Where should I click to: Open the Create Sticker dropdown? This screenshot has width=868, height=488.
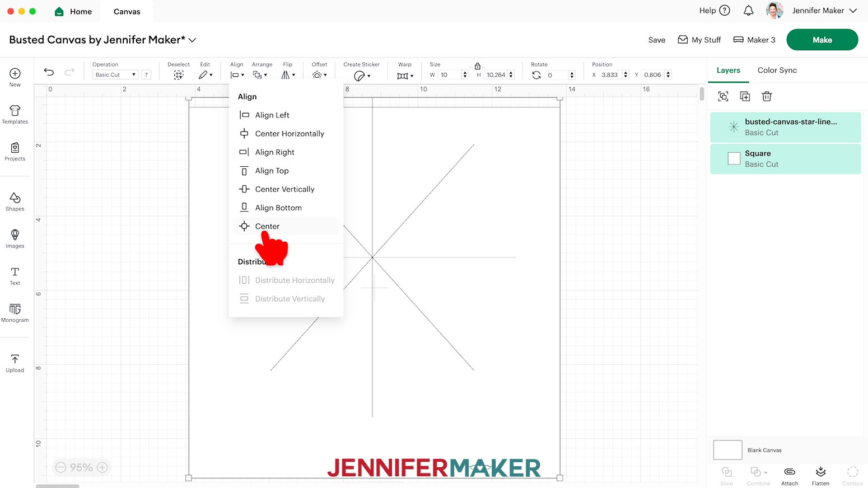pyautogui.click(x=362, y=76)
